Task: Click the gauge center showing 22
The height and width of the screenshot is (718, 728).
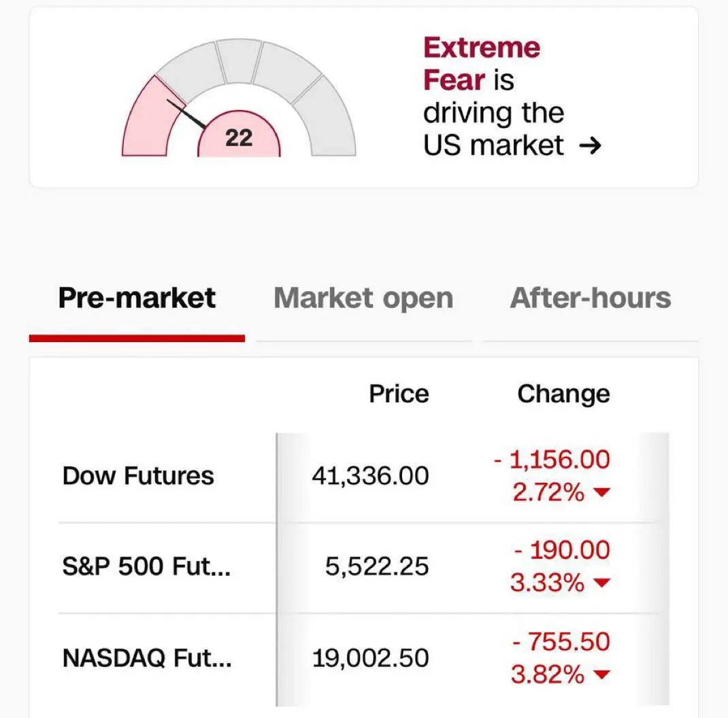Action: [239, 138]
